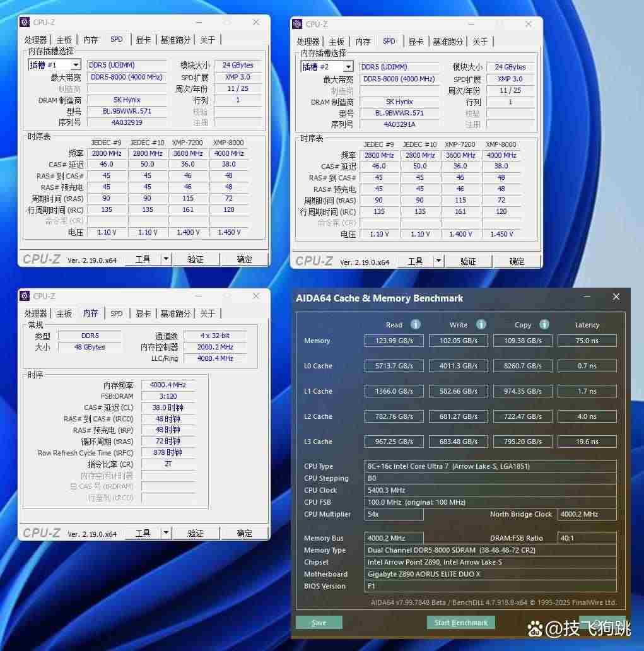Switch to 处理器 tab in memory CPU-Z window
Screen dimensions: 644x651
36,314
